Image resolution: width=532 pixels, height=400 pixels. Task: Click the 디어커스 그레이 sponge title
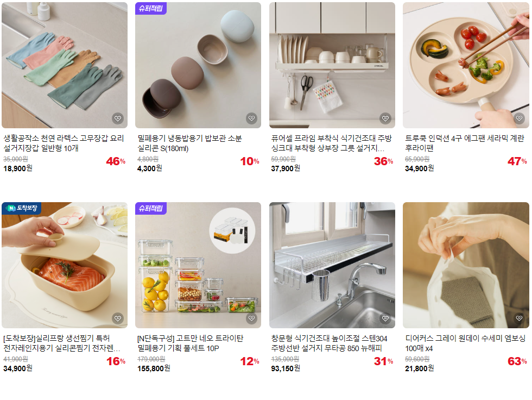click(465, 343)
